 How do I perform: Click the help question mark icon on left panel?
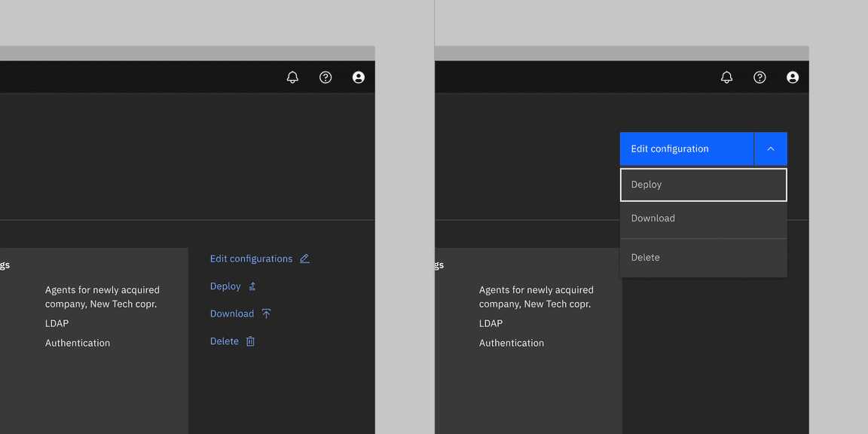(325, 77)
